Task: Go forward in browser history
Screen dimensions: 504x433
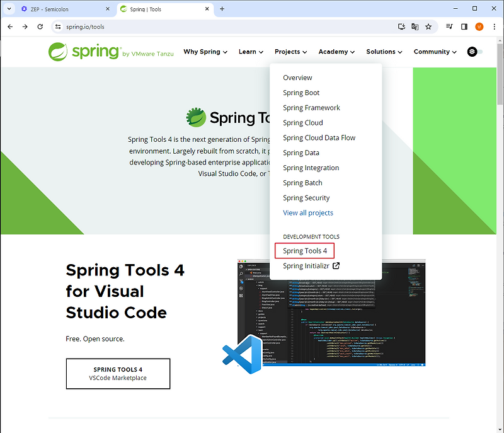Action: pyautogui.click(x=25, y=26)
